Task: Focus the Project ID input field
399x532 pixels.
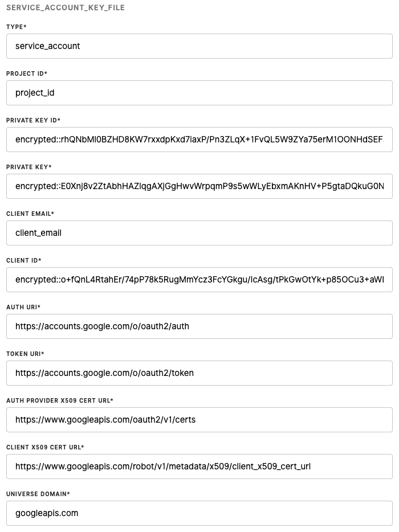Action: coord(199,93)
